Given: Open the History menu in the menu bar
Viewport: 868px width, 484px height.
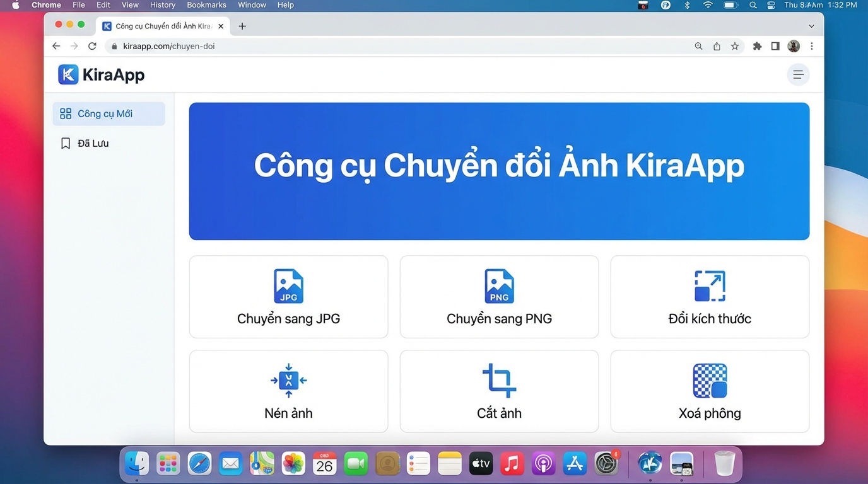Looking at the screenshot, I should click(x=162, y=5).
